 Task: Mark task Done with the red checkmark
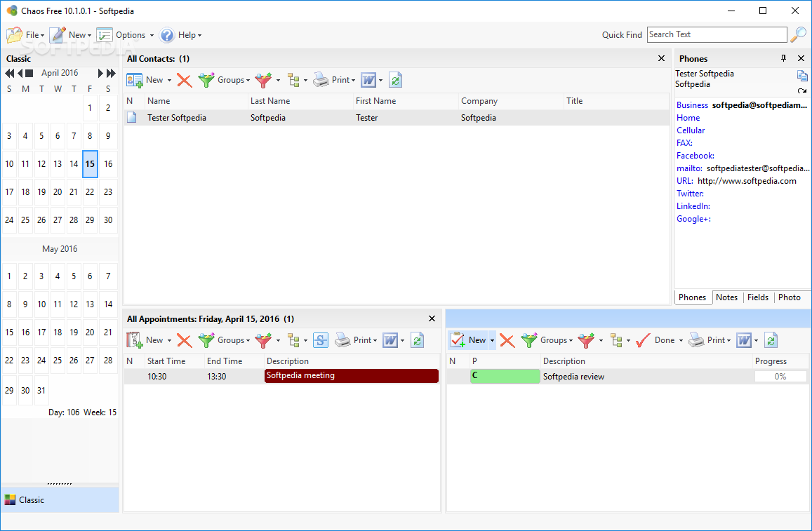tap(643, 340)
